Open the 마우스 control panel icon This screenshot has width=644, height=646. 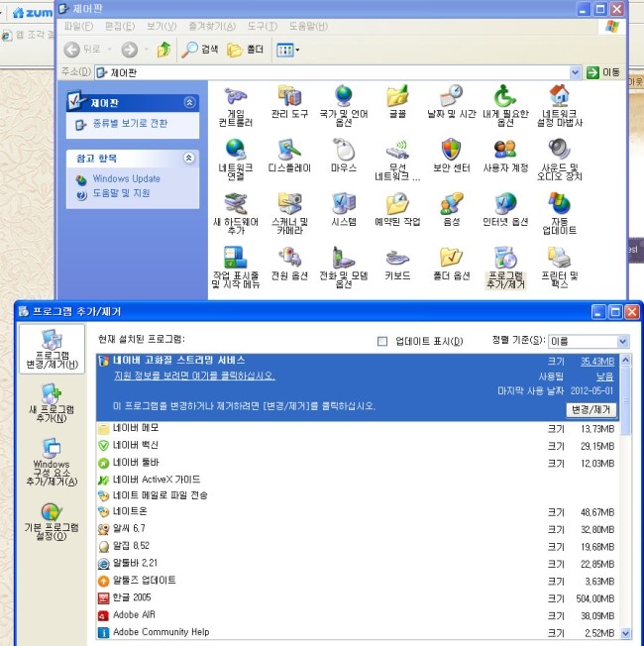pyautogui.click(x=343, y=152)
